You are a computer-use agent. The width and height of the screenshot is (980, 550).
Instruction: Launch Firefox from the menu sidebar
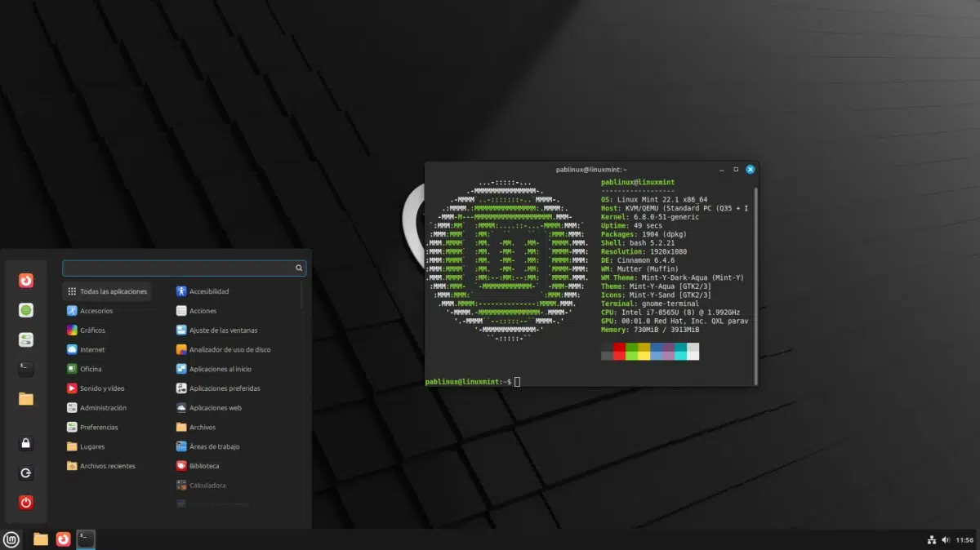click(26, 280)
